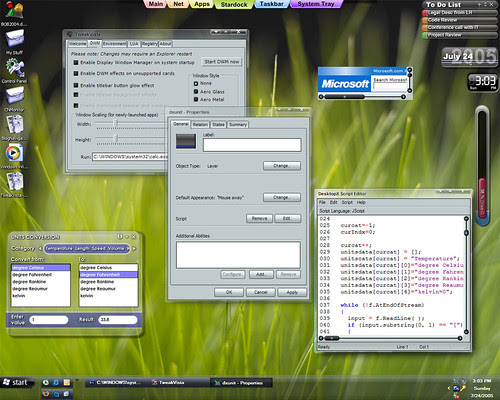
Task: Open the Registry tab in TweakVista
Action: 149,44
